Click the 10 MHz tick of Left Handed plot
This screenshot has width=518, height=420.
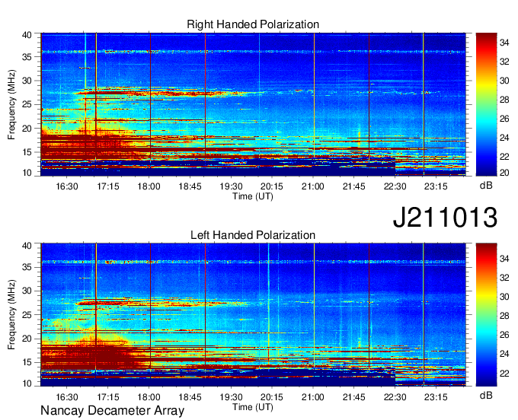click(x=27, y=383)
